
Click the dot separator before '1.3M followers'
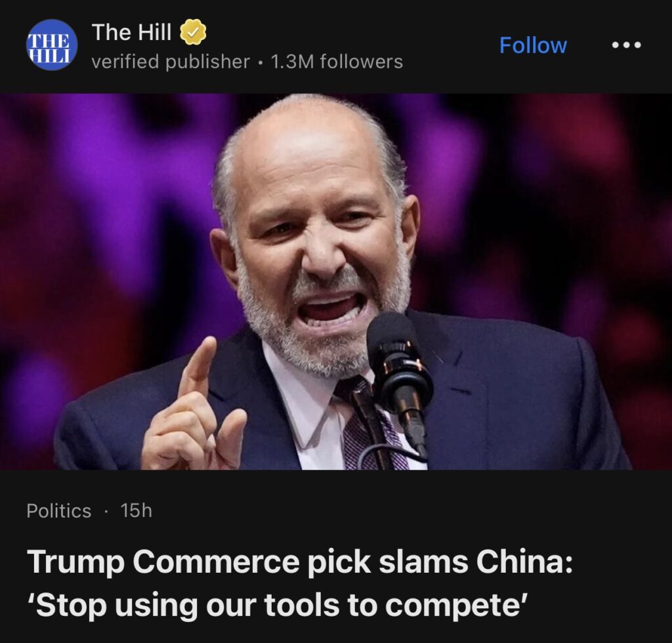(x=260, y=62)
